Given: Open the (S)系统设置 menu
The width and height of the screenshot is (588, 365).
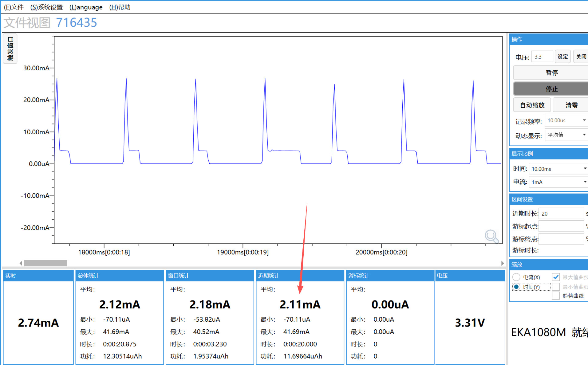Looking at the screenshot, I should coord(46,7).
